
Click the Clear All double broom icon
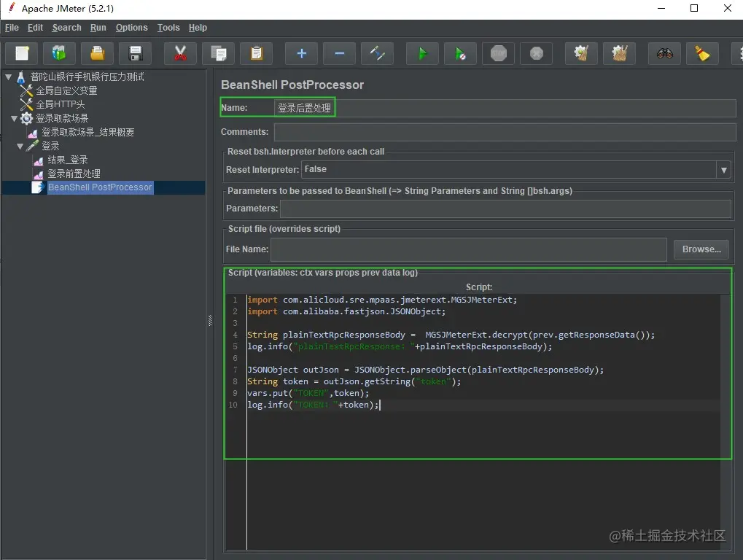pyautogui.click(x=619, y=53)
